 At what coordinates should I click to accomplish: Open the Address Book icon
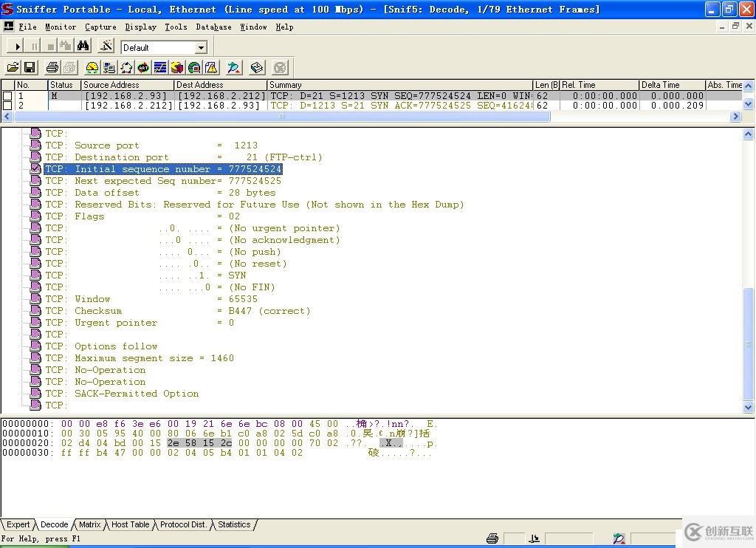(257, 67)
